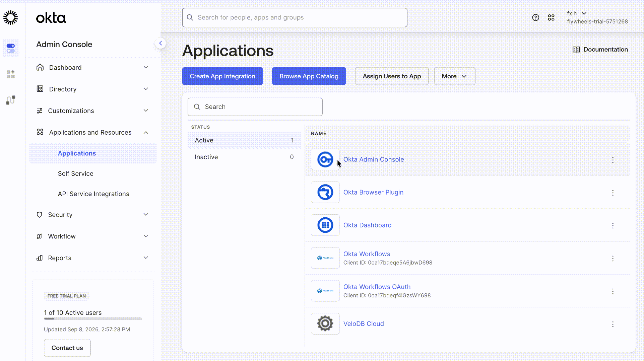This screenshot has height=361, width=644.
Task: Open actions menu for Okta Workflows OAuth
Action: [613, 291]
